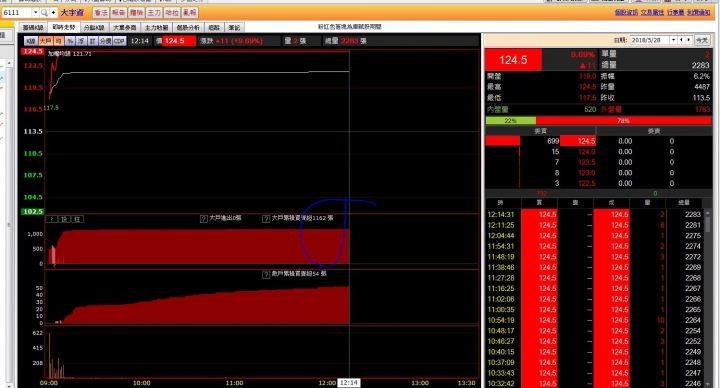The width and height of the screenshot is (720, 388).
Task: Toggle the 均 average line button
Action: pyautogui.click(x=58, y=41)
